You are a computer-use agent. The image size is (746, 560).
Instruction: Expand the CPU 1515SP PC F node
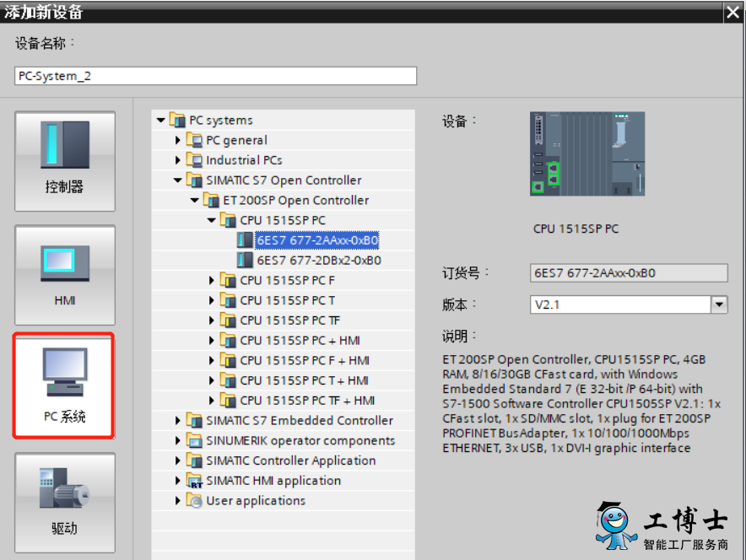211,281
